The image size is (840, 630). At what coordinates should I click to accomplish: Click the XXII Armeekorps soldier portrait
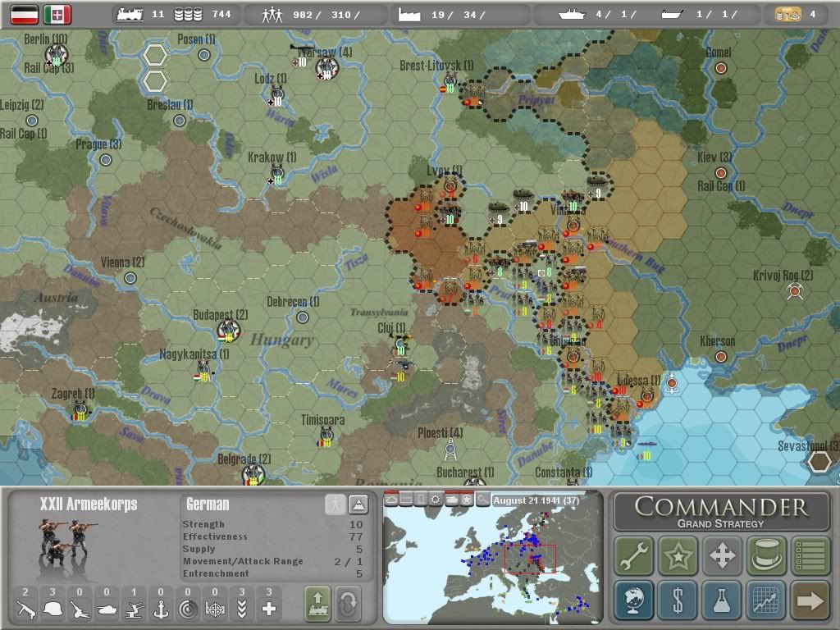68,542
